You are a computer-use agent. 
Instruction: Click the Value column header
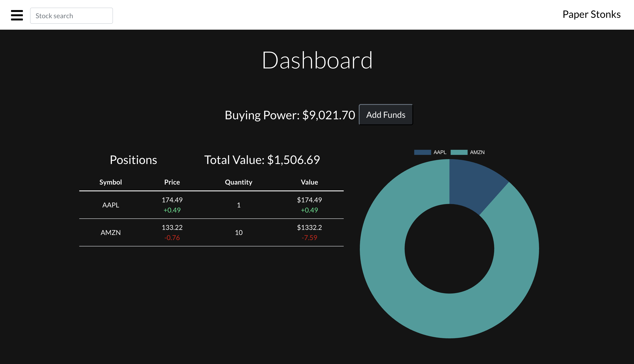(309, 182)
